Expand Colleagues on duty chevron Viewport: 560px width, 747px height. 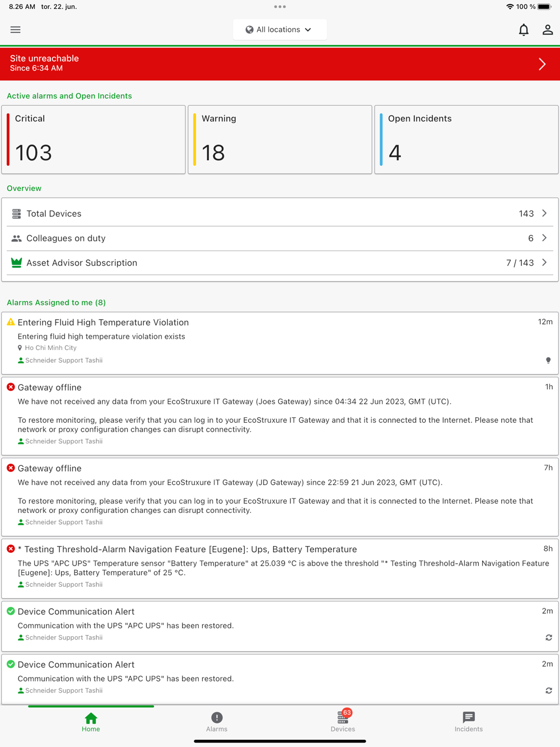(544, 238)
